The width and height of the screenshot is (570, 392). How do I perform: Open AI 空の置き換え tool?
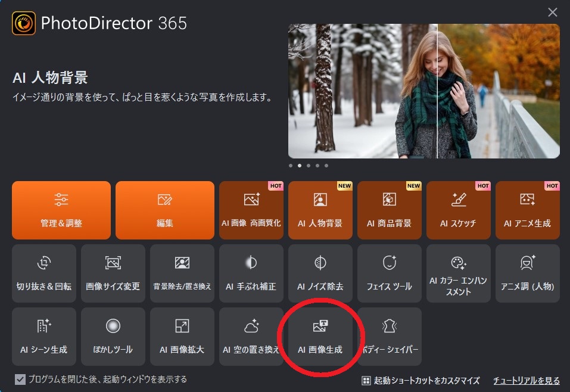(x=251, y=337)
